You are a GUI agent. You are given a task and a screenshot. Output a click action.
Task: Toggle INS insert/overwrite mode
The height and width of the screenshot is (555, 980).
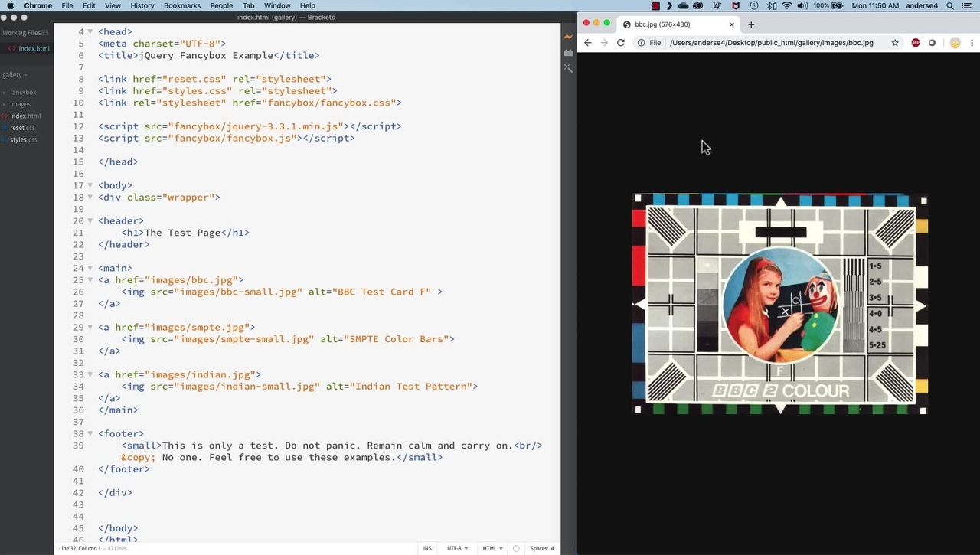427,548
